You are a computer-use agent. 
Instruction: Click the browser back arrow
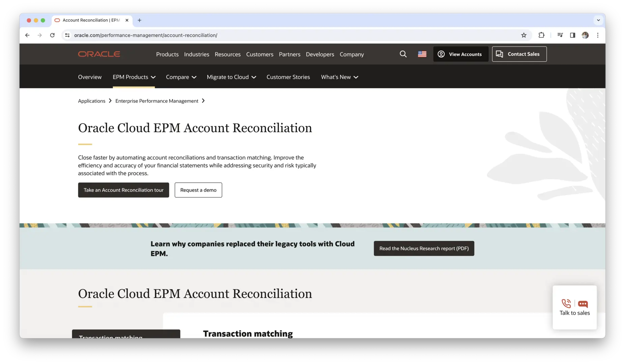click(27, 35)
